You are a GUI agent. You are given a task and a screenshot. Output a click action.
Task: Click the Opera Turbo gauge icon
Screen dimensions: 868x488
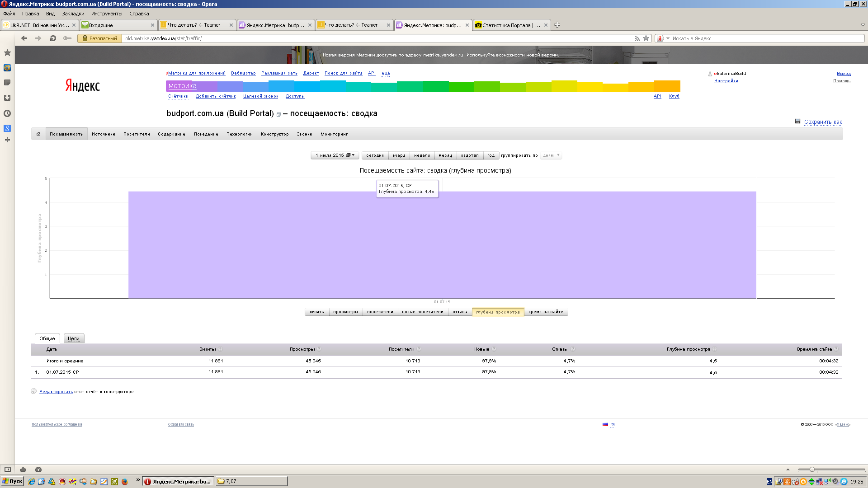[38, 469]
